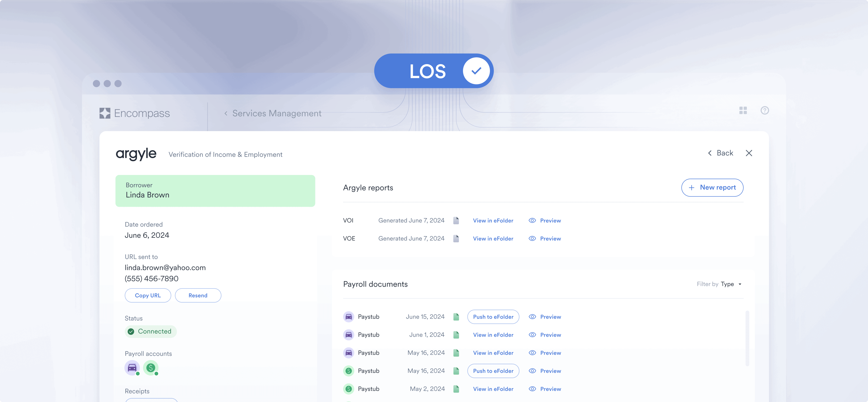Open the Filter by Type dropdown
The width and height of the screenshot is (868, 402).
[x=719, y=284]
